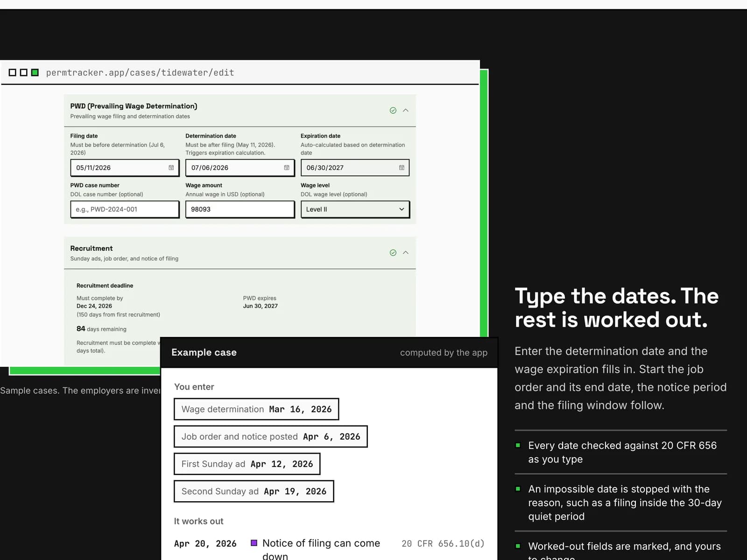Click the 20 CFR 656.10(d) citation
The height and width of the screenshot is (560, 747).
[x=443, y=544]
